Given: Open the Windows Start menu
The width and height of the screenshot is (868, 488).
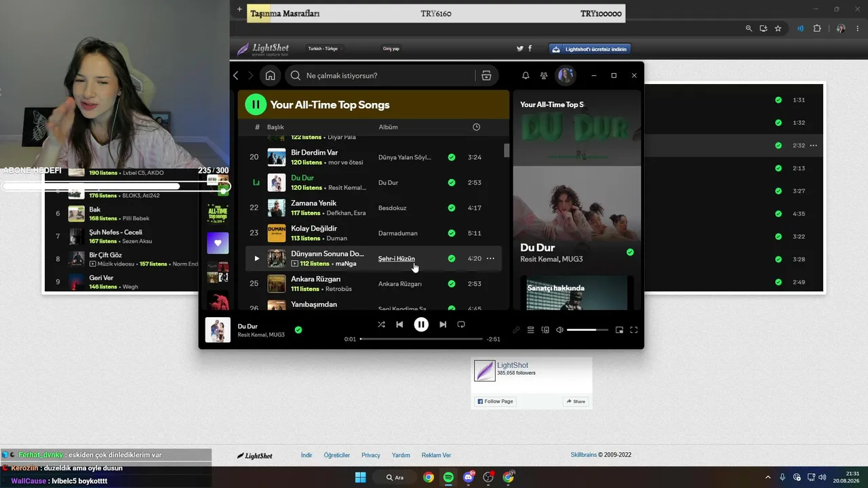Looking at the screenshot, I should pyautogui.click(x=360, y=477).
